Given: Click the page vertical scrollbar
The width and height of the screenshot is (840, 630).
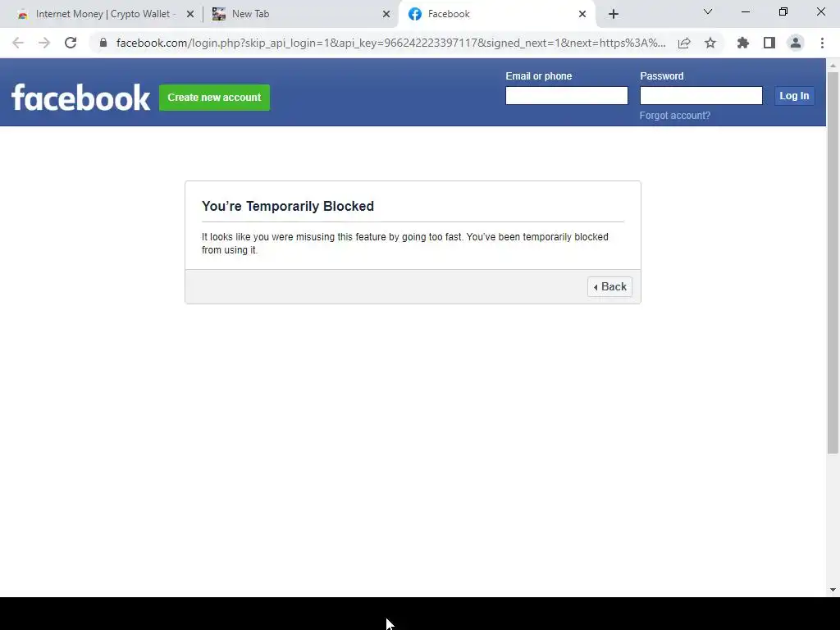Looking at the screenshot, I should click(x=833, y=262).
